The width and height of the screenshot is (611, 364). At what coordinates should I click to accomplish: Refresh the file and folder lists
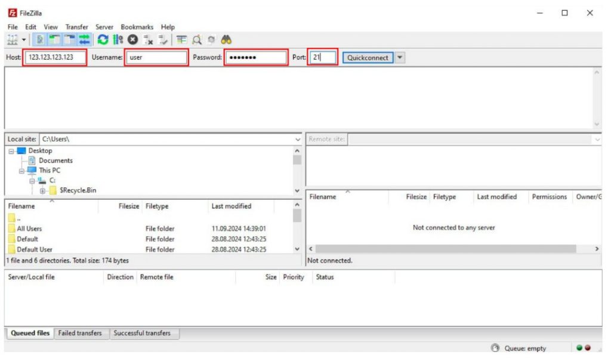point(103,40)
